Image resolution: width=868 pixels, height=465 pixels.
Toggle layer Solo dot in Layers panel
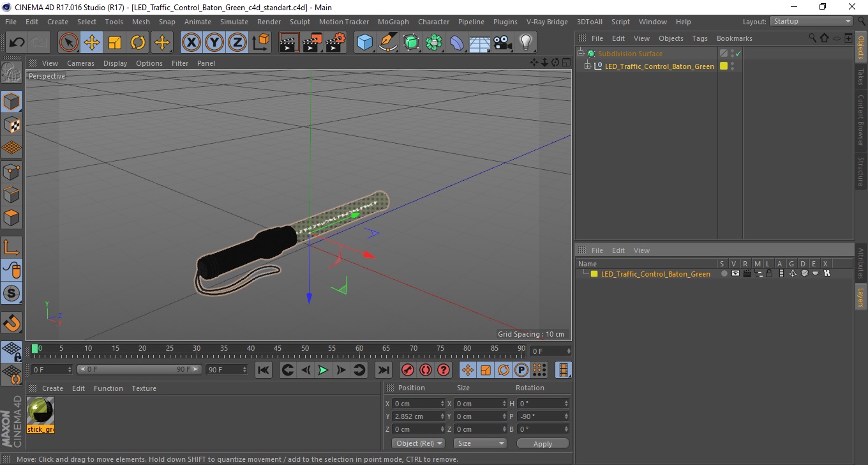[x=724, y=273]
